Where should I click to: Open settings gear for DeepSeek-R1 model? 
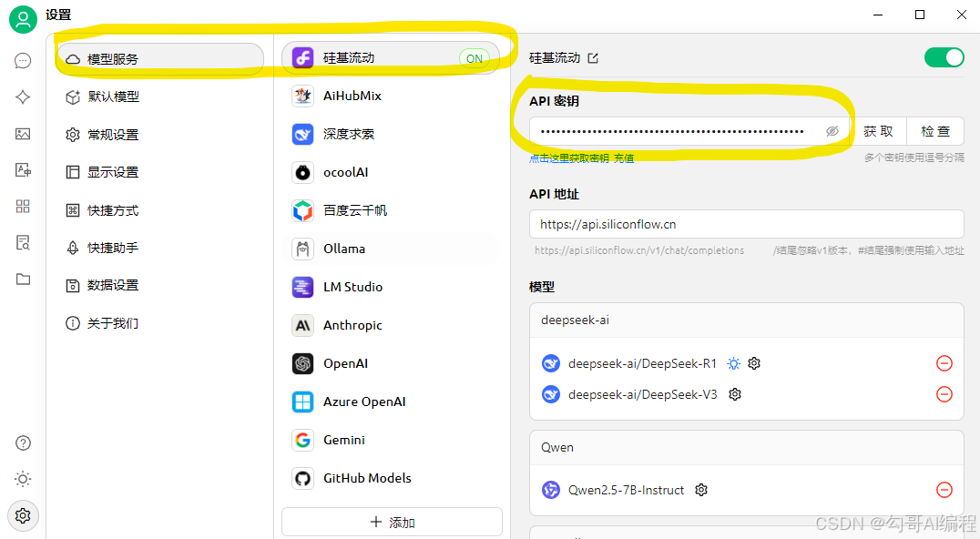pyautogui.click(x=754, y=363)
